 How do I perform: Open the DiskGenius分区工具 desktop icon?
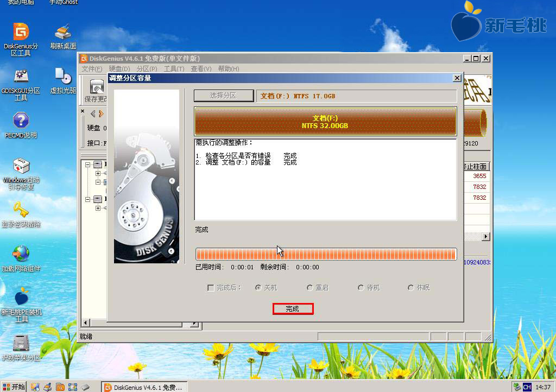[21, 39]
